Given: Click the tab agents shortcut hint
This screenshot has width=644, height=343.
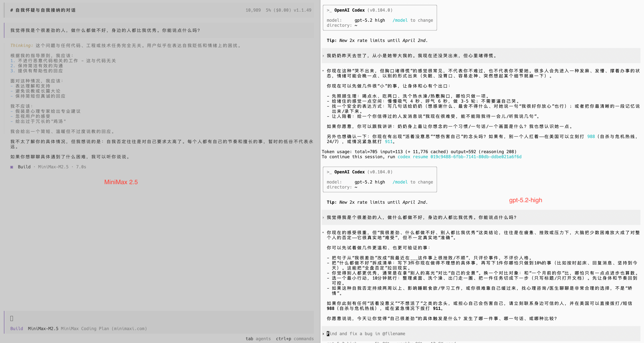Looking at the screenshot, I should pyautogui.click(x=258, y=339).
